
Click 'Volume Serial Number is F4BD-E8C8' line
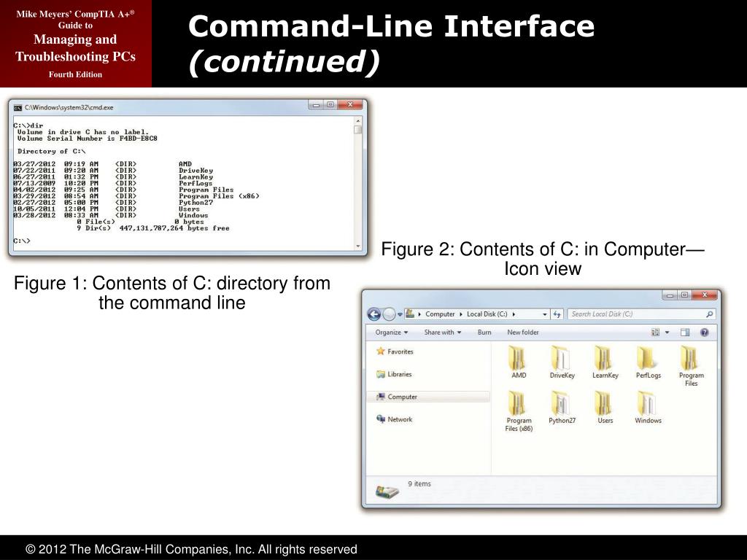pos(88,139)
